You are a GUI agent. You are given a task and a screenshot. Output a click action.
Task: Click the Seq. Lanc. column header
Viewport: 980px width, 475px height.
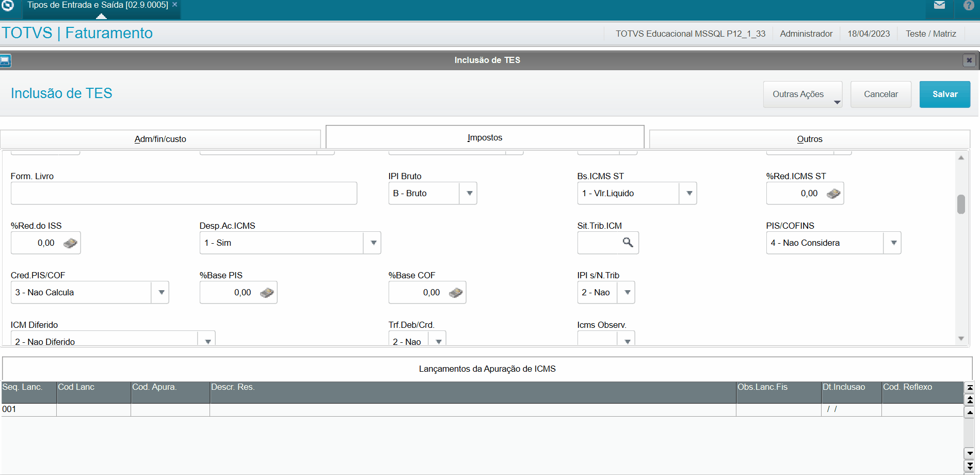(x=29, y=392)
